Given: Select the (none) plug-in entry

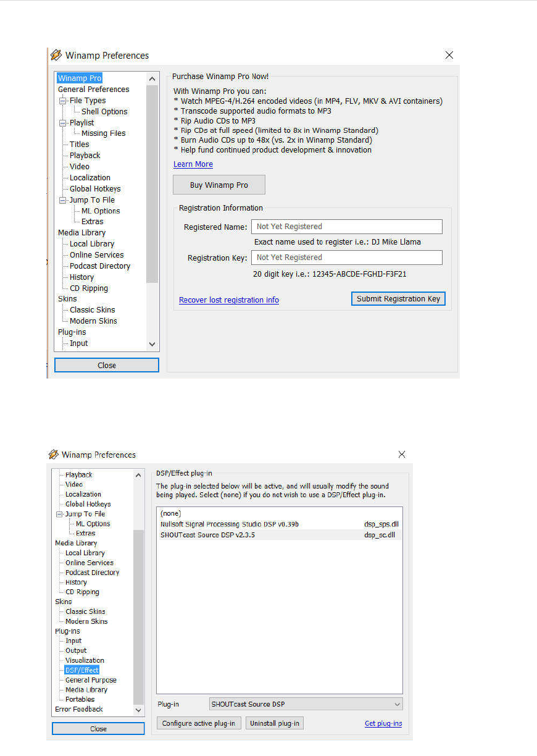Looking at the screenshot, I should pos(279,514).
